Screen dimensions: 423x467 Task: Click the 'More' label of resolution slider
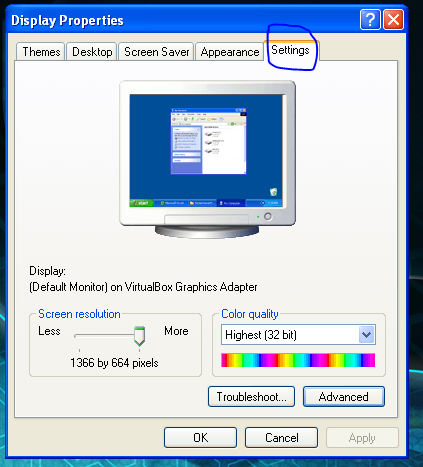point(176,331)
